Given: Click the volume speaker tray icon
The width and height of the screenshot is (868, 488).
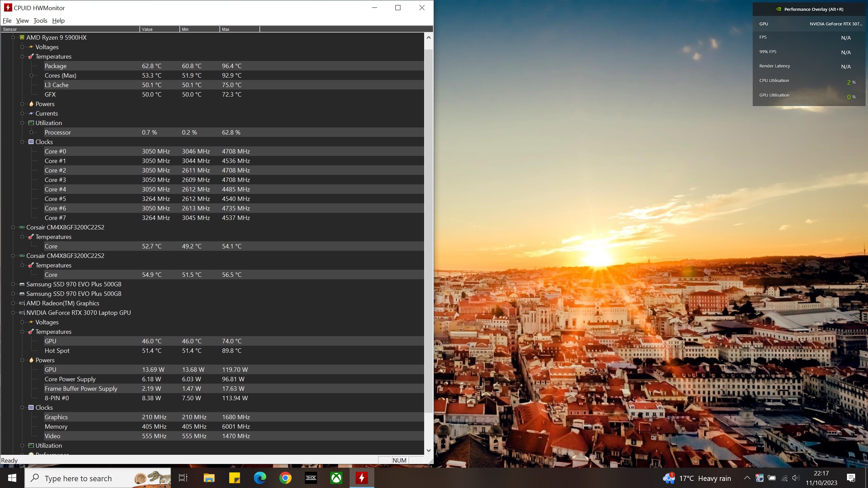Looking at the screenshot, I should coord(796,478).
